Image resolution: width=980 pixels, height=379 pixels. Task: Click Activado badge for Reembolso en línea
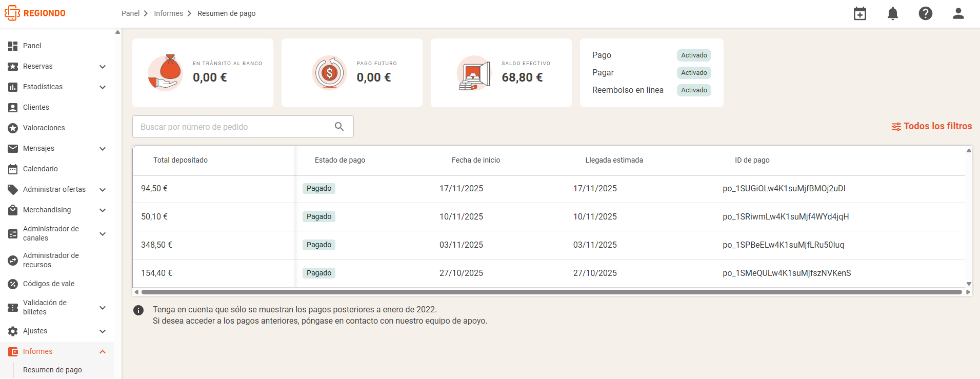pos(694,90)
